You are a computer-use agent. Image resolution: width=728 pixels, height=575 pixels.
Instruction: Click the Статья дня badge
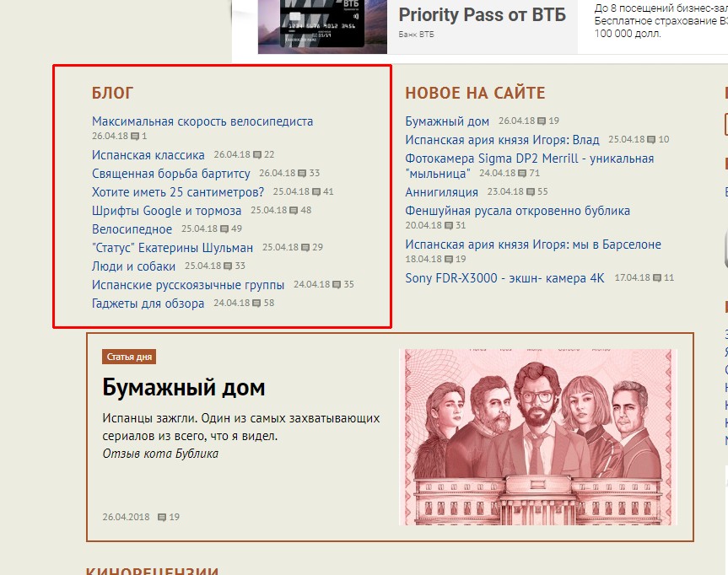(129, 357)
